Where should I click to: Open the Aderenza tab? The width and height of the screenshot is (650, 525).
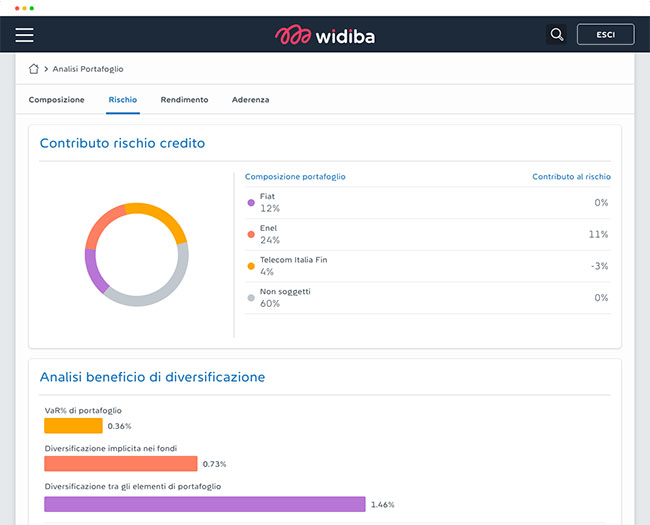pyautogui.click(x=250, y=100)
